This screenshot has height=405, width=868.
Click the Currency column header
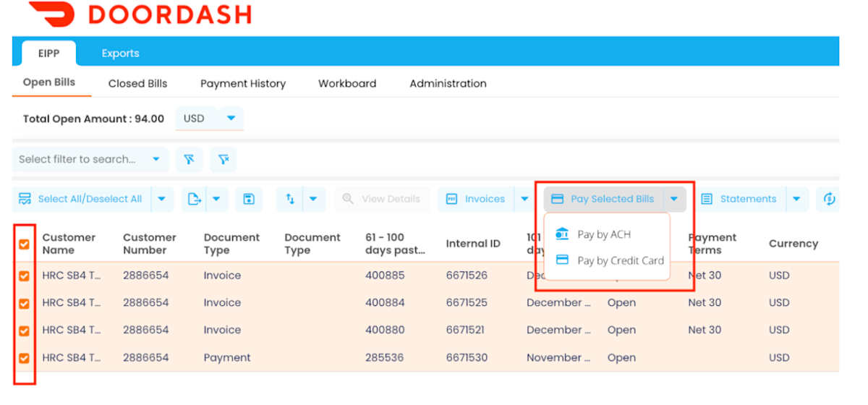pyautogui.click(x=793, y=244)
